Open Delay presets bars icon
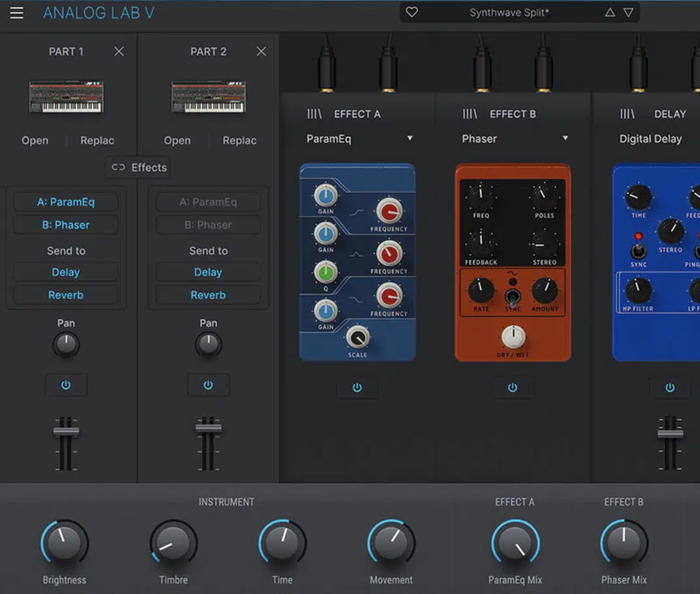 click(627, 114)
